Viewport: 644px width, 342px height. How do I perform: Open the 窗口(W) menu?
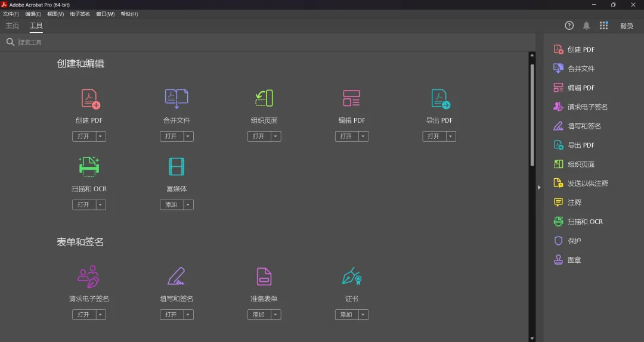105,14
